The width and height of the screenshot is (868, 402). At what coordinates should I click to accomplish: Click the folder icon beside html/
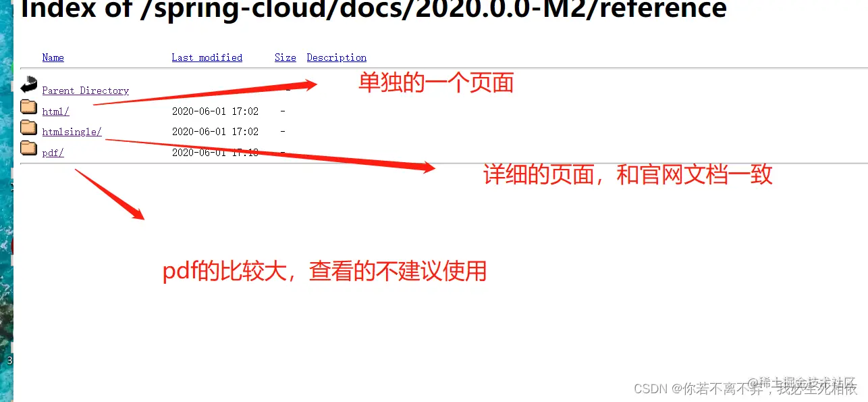click(x=28, y=107)
